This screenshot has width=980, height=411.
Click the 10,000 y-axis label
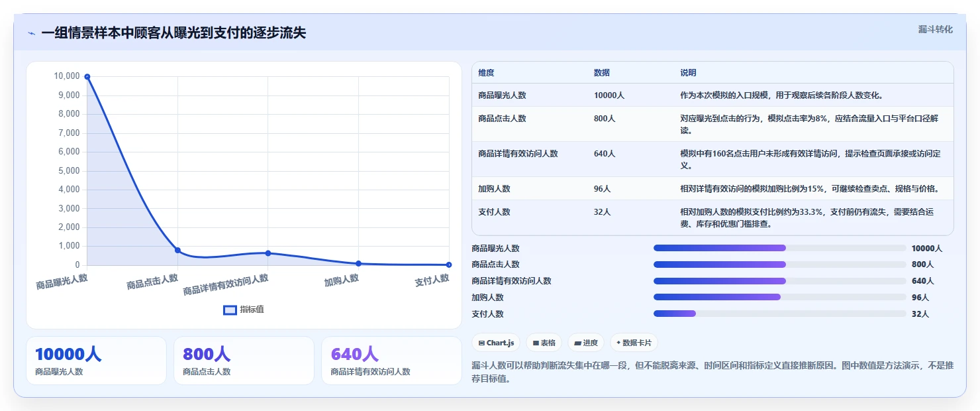click(66, 76)
